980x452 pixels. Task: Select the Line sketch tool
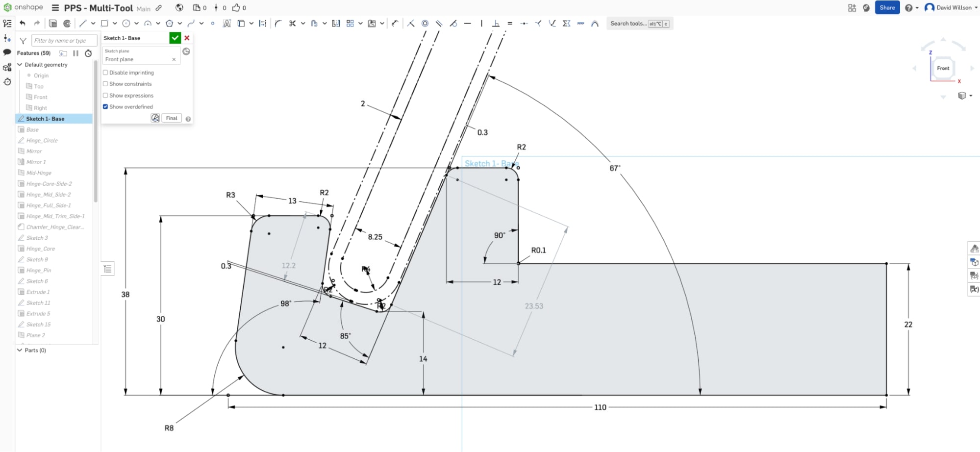pos(82,23)
